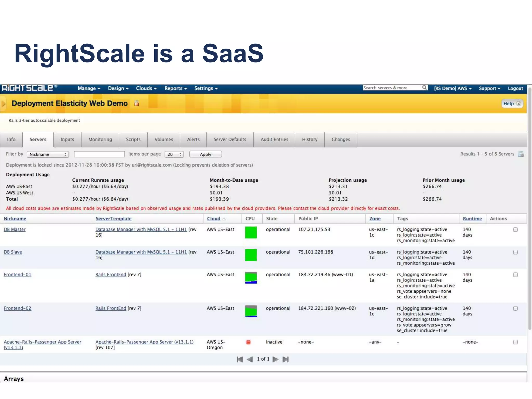Open the Items per page dropdown
The height and width of the screenshot is (399, 532).
pos(174,154)
